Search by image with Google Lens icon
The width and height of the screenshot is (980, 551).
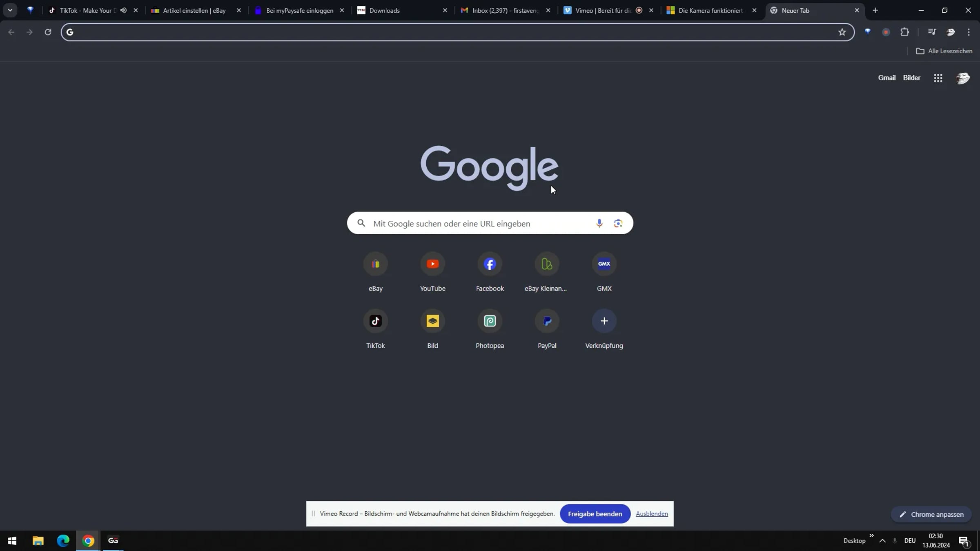618,223
